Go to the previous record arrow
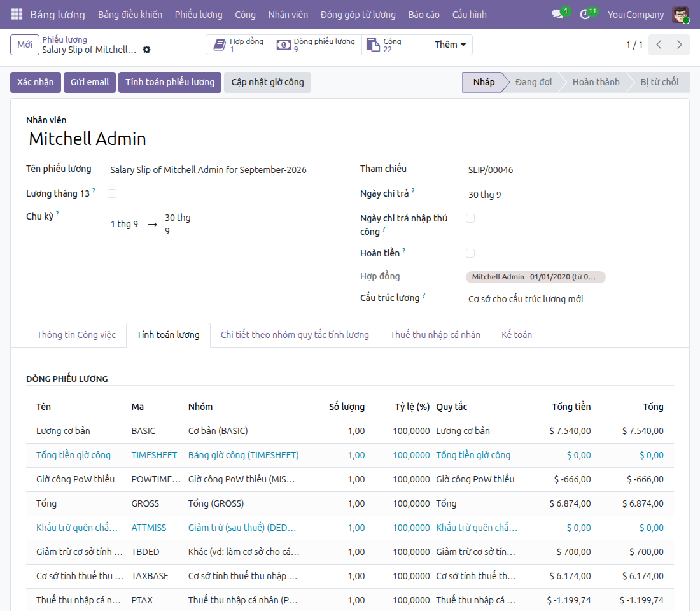 659,45
